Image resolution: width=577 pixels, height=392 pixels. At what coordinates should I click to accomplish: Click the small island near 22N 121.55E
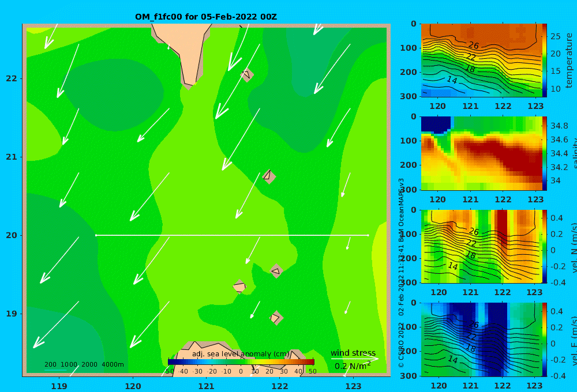tap(247, 75)
